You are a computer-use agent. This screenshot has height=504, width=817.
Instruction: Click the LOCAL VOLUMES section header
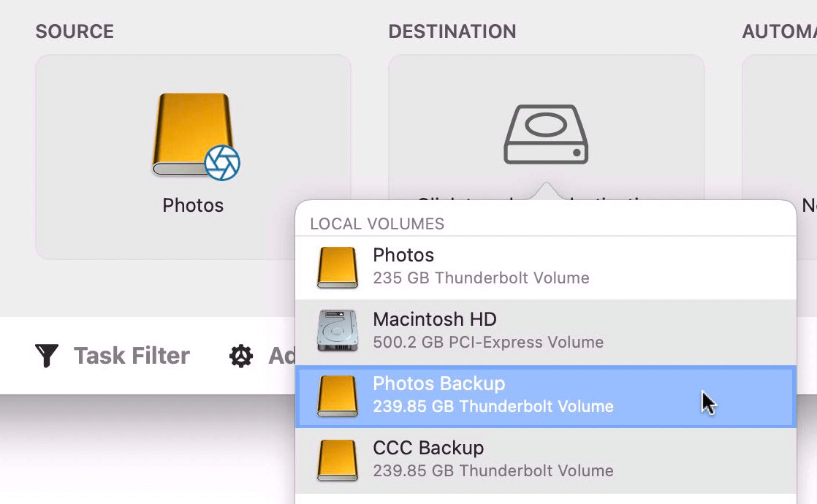pos(377,224)
